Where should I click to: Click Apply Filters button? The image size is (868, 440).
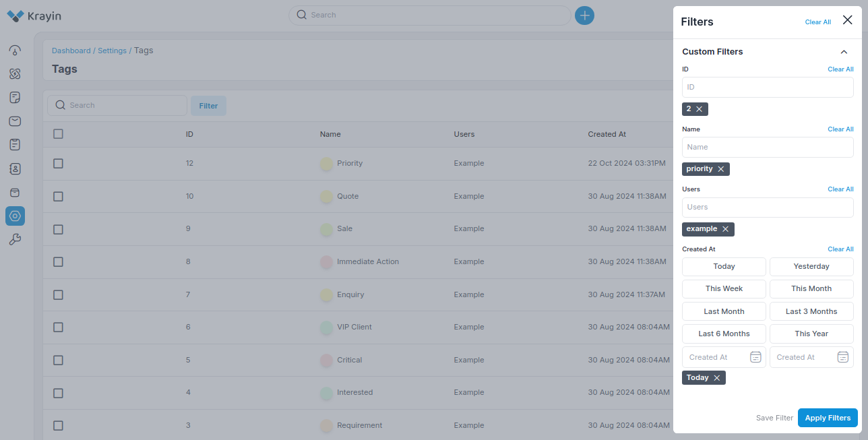[x=828, y=418]
